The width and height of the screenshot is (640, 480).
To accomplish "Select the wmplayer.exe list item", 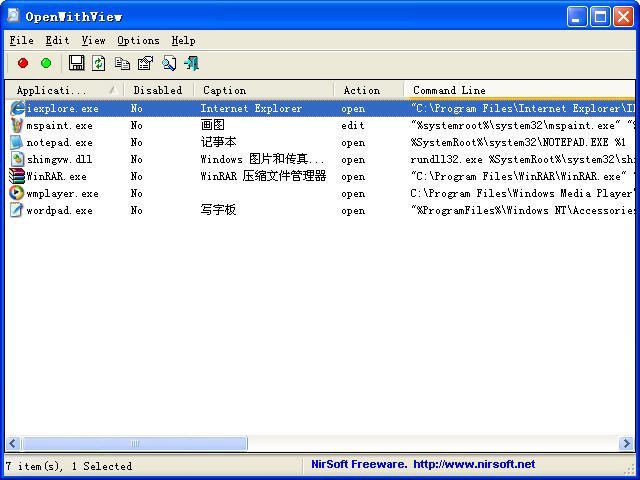I will point(62,193).
